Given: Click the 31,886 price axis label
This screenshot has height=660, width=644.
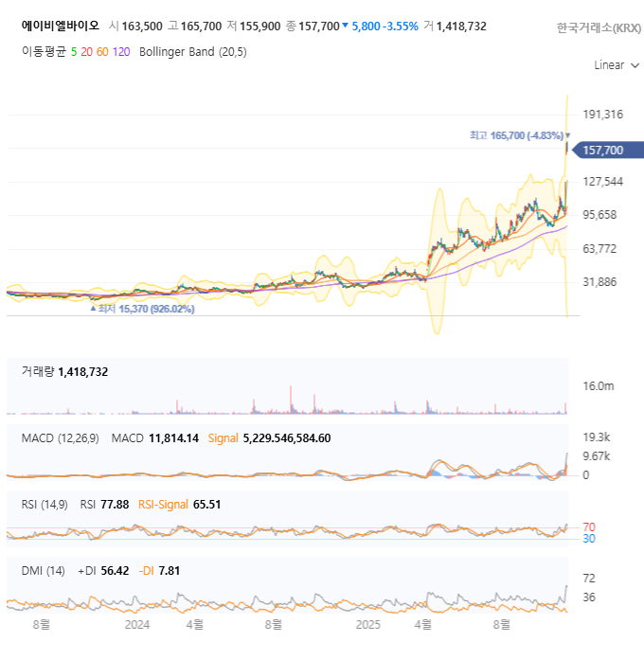Looking at the screenshot, I should pos(599,281).
